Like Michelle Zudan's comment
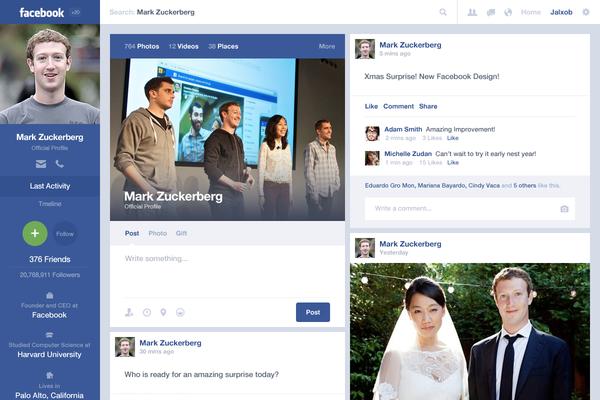 [x=453, y=163]
